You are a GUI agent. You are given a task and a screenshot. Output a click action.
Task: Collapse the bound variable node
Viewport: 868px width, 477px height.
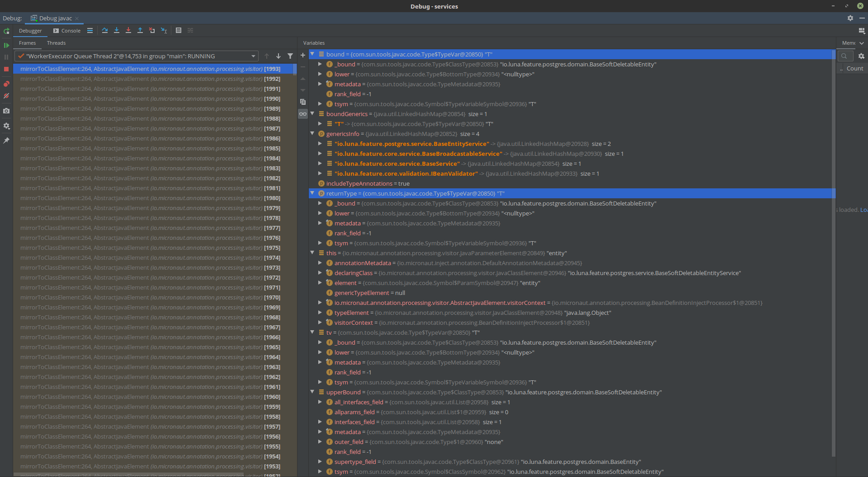312,54
